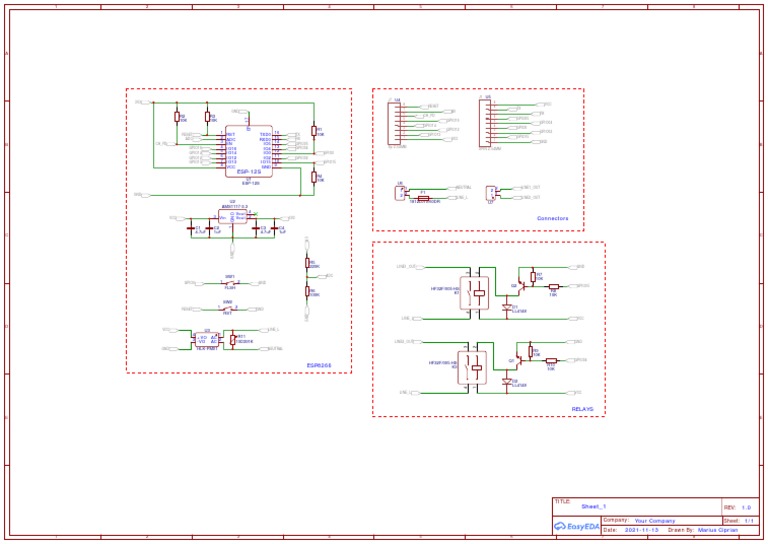Click the EasyEDA logo in title block
The height and width of the screenshot is (544, 768).
pyautogui.click(x=575, y=525)
